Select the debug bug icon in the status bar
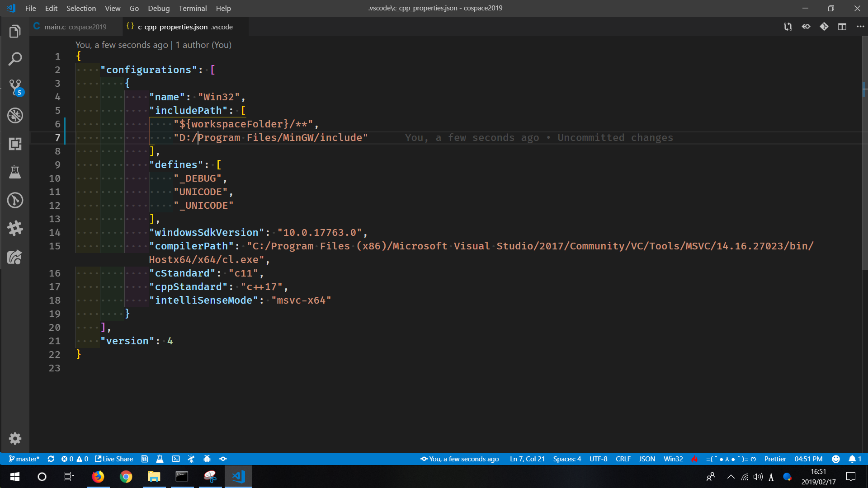The height and width of the screenshot is (488, 868). 207,459
